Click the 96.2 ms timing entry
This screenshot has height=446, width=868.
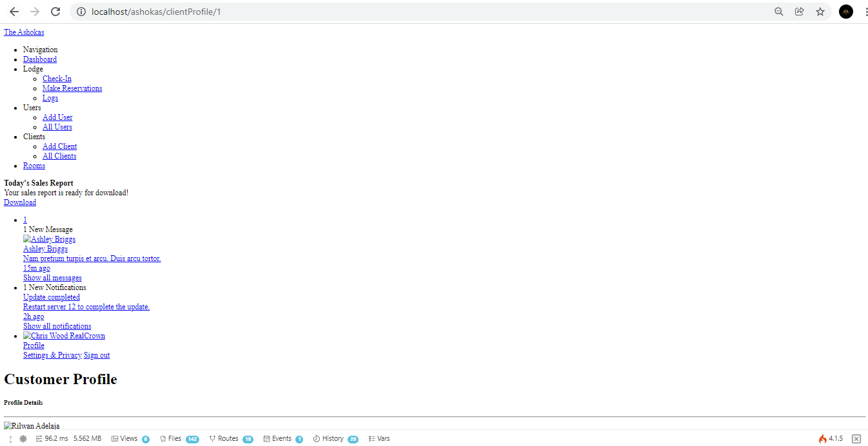pos(52,439)
